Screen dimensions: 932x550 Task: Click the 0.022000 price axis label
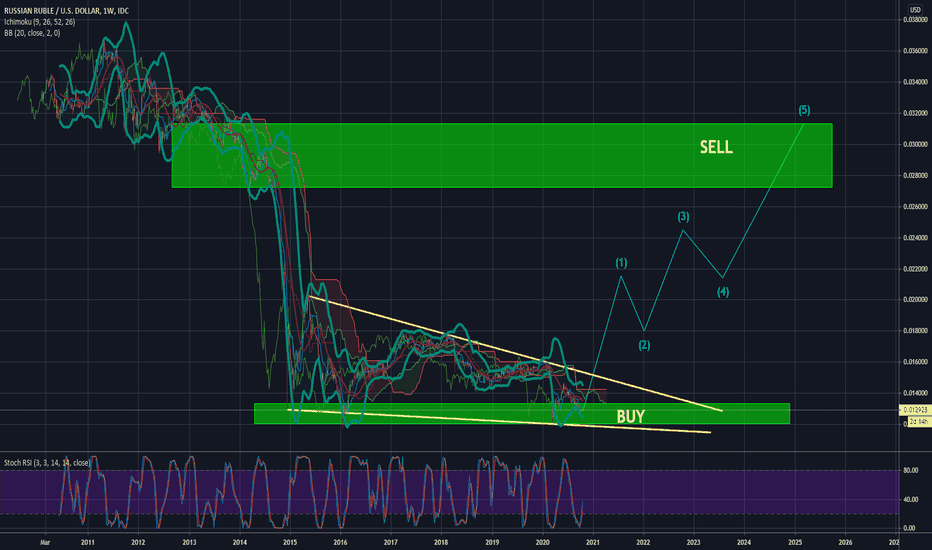click(915, 269)
